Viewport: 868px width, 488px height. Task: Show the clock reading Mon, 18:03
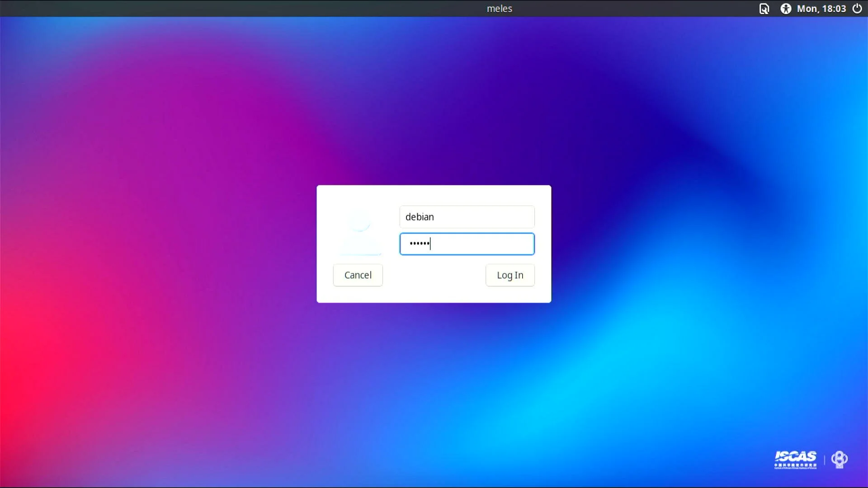tap(821, 9)
